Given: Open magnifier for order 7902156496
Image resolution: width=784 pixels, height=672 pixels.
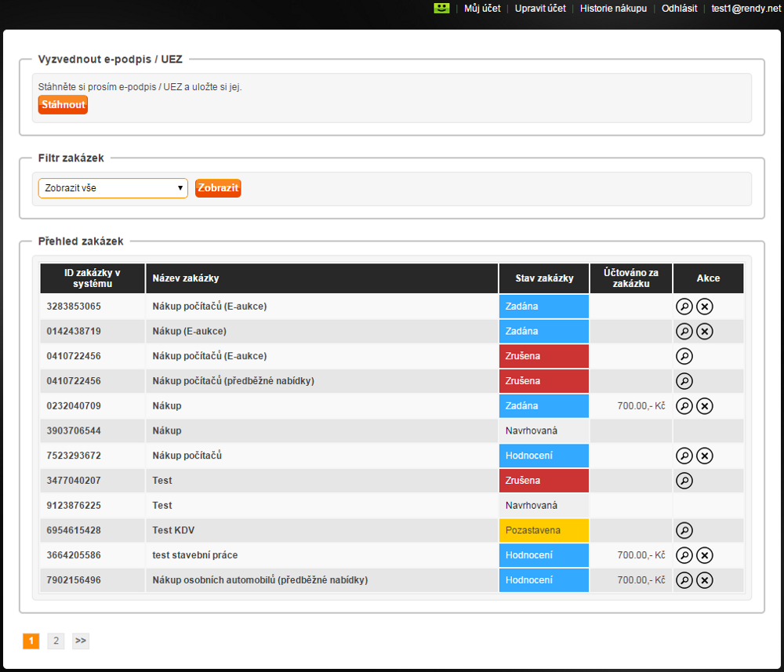Looking at the screenshot, I should [684, 580].
